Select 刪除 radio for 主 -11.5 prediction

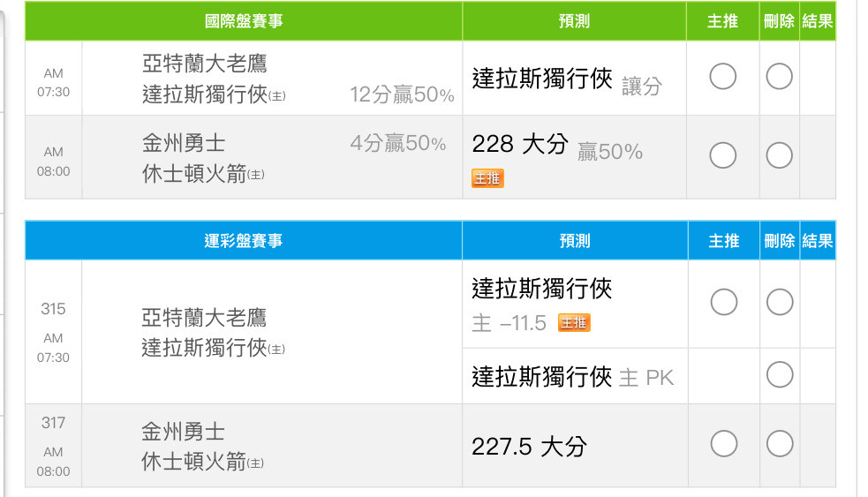coord(780,302)
